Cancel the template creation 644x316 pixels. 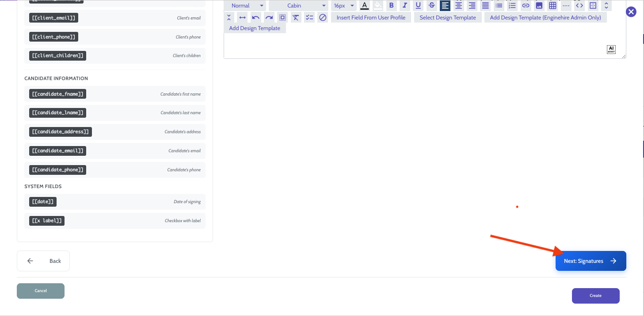click(x=40, y=291)
